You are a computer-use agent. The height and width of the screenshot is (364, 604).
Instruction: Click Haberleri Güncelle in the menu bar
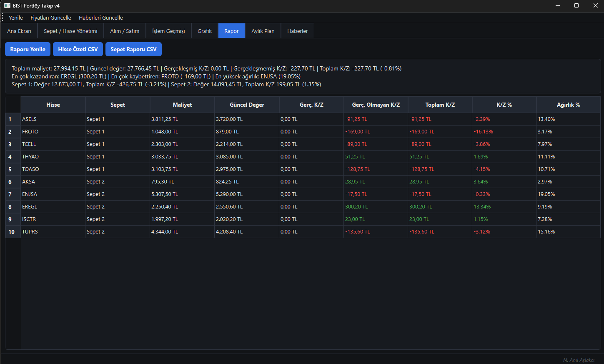[101, 18]
